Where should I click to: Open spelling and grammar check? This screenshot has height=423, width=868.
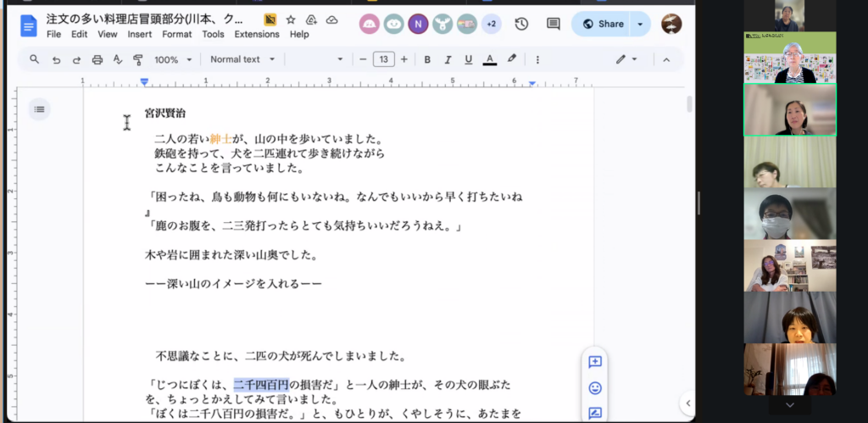(118, 59)
